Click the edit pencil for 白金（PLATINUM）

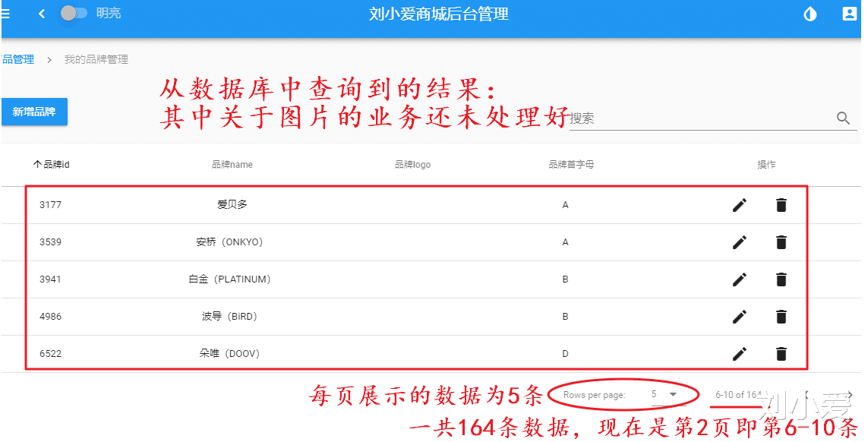coord(739,279)
